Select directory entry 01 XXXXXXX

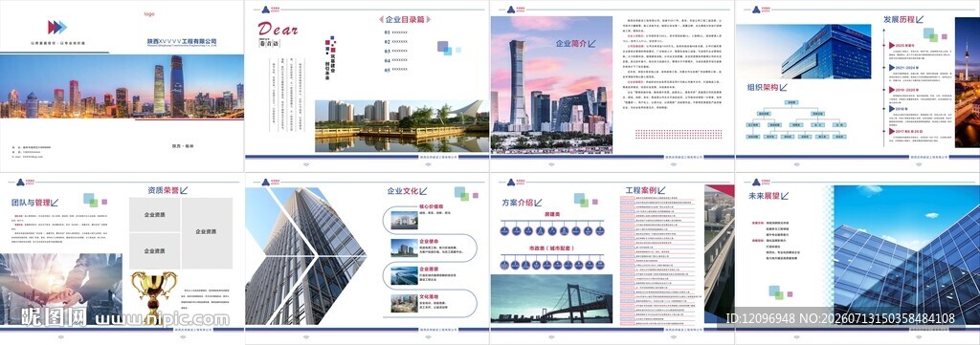(395, 32)
